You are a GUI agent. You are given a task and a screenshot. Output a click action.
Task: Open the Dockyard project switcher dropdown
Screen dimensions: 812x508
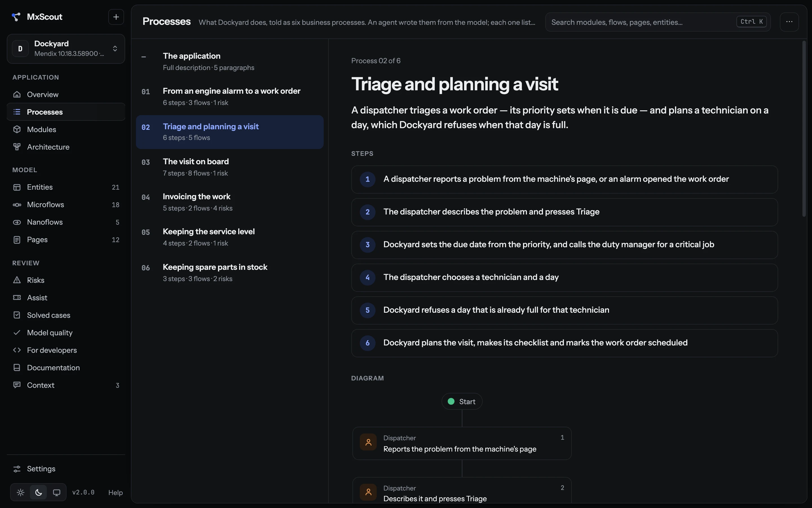(x=66, y=49)
